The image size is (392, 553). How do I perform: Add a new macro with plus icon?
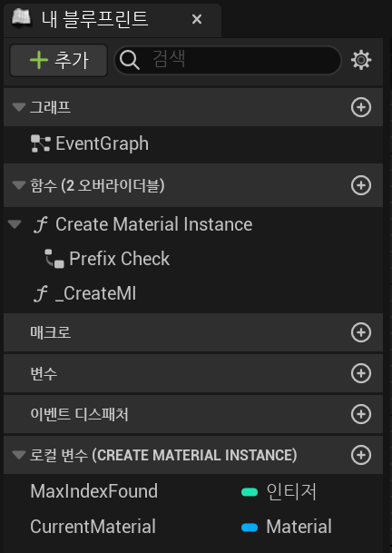pyautogui.click(x=361, y=332)
